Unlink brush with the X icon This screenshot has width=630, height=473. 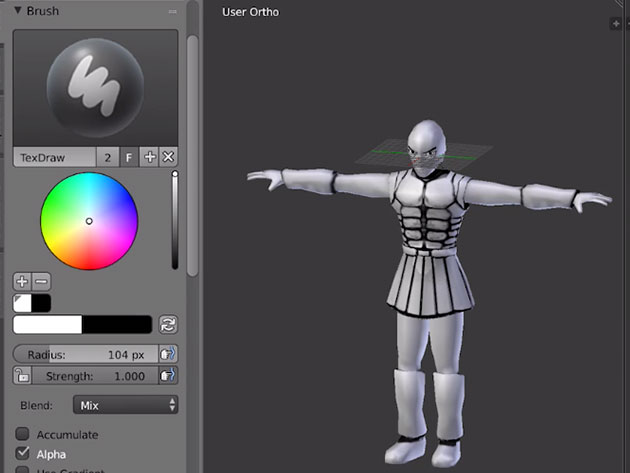pos(168,157)
